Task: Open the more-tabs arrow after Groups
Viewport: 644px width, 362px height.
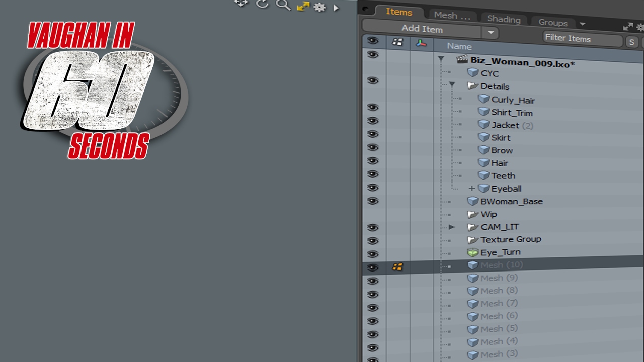Action: tap(583, 24)
